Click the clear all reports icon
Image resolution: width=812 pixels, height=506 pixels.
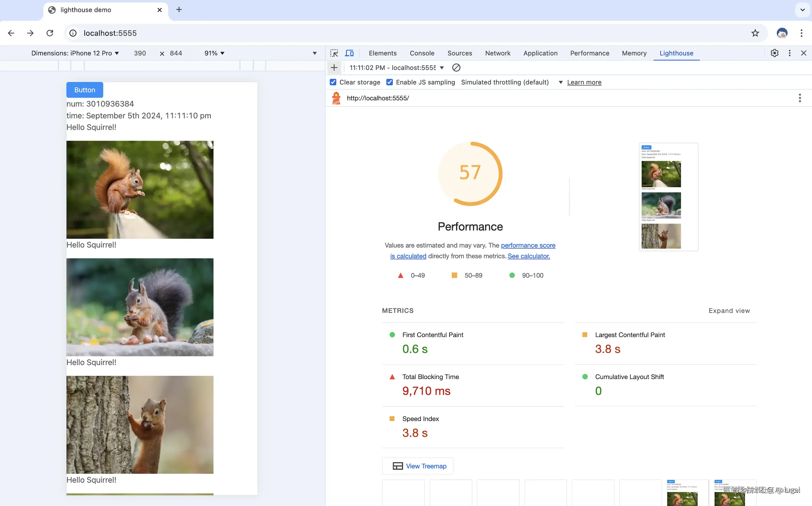456,68
